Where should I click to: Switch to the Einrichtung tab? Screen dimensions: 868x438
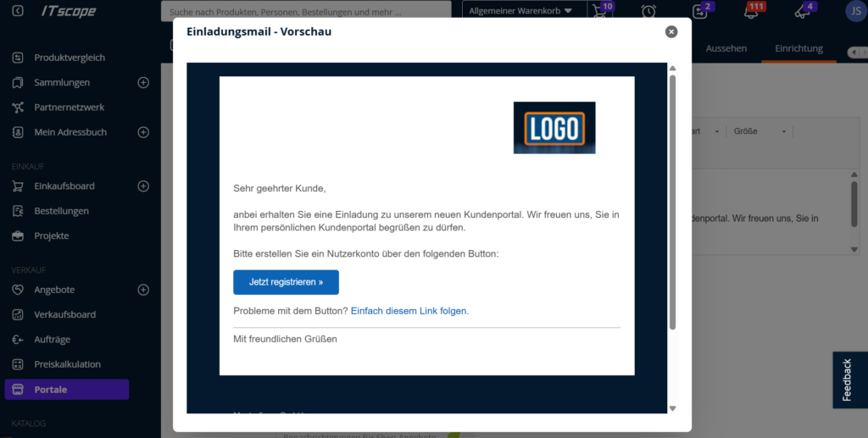tap(798, 48)
